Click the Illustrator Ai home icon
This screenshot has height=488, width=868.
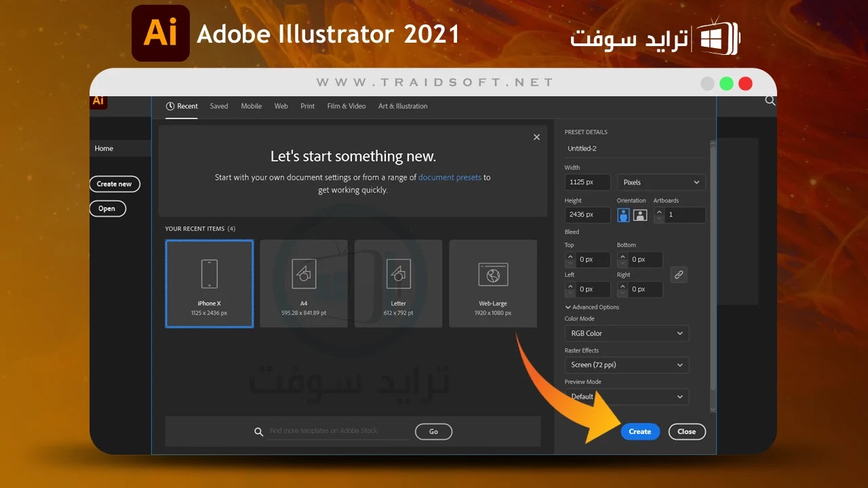click(98, 102)
